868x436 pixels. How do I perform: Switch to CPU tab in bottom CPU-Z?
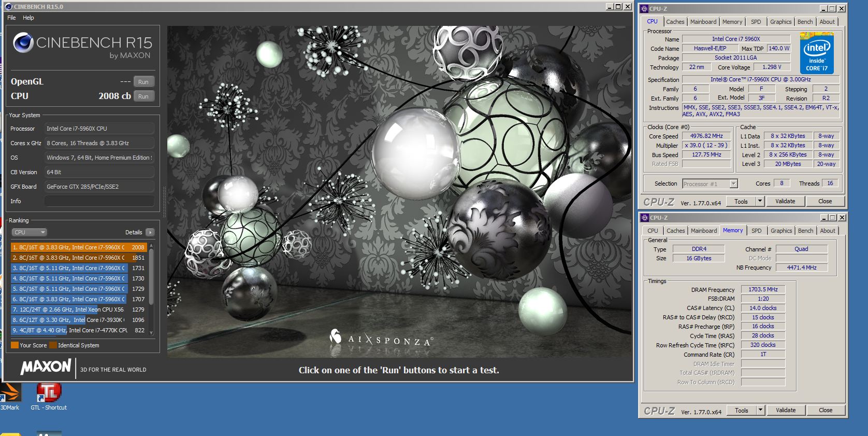click(x=653, y=231)
